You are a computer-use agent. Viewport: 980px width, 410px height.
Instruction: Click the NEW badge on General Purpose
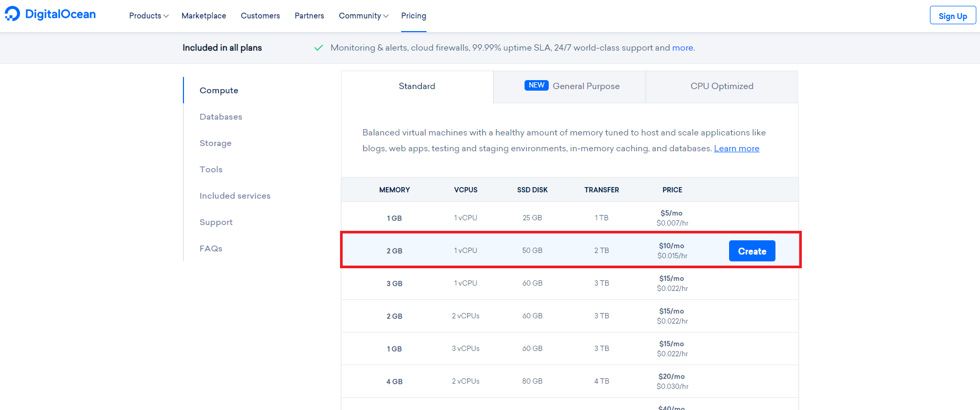click(x=537, y=85)
